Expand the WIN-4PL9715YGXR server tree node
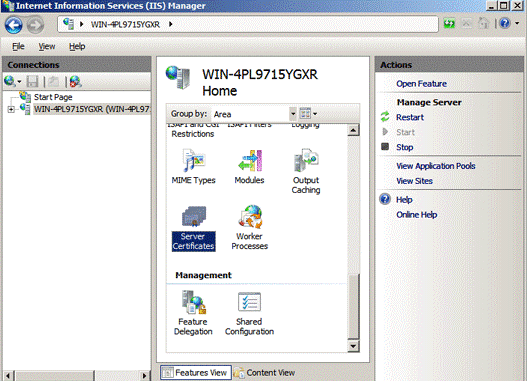The width and height of the screenshot is (527, 381). (x=11, y=109)
